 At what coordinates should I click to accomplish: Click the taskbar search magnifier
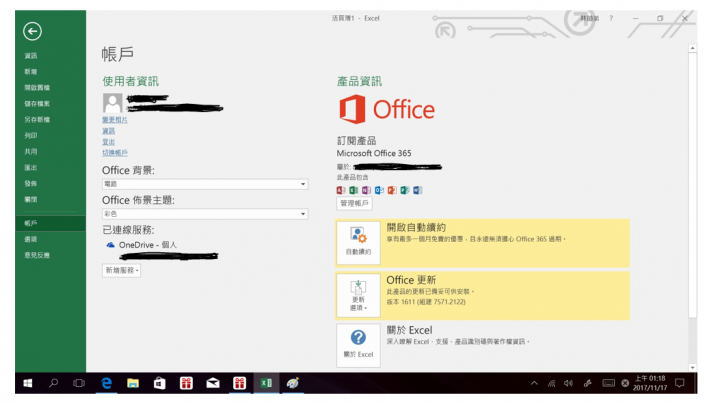coord(53,383)
